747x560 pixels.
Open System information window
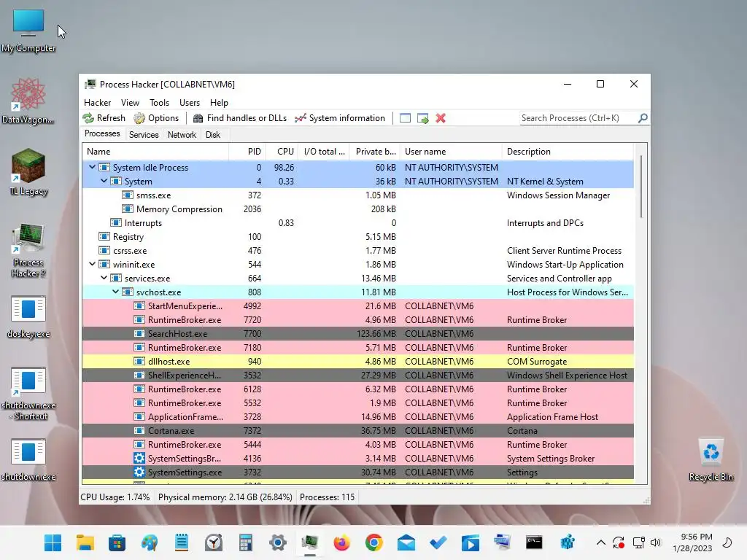pos(340,118)
